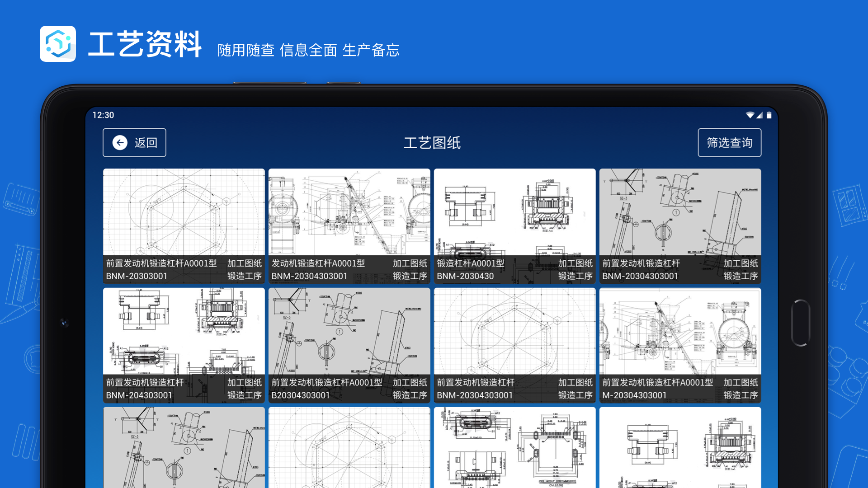Image resolution: width=868 pixels, height=488 pixels.
Task: Tap the clock showing 12:30 in status bar
Action: coord(104,115)
